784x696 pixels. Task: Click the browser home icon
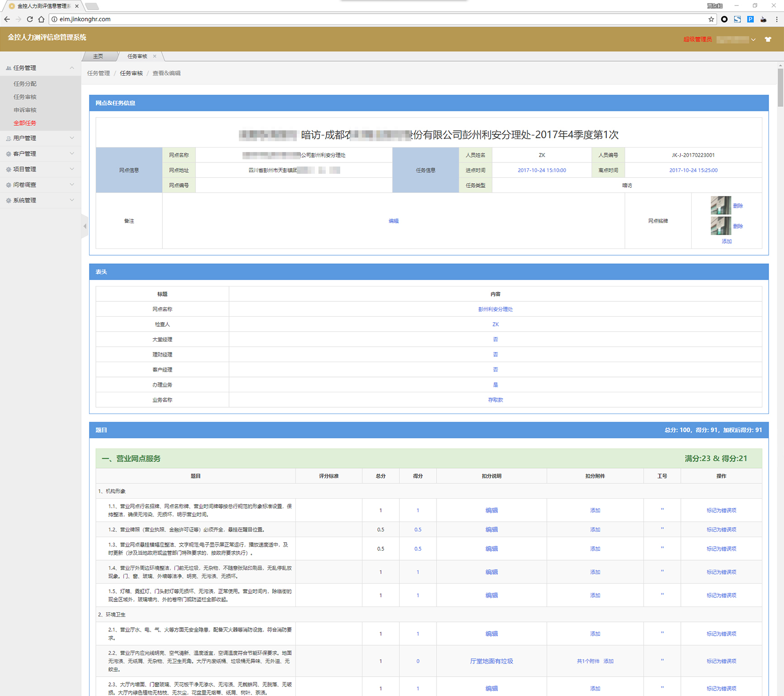[41, 19]
